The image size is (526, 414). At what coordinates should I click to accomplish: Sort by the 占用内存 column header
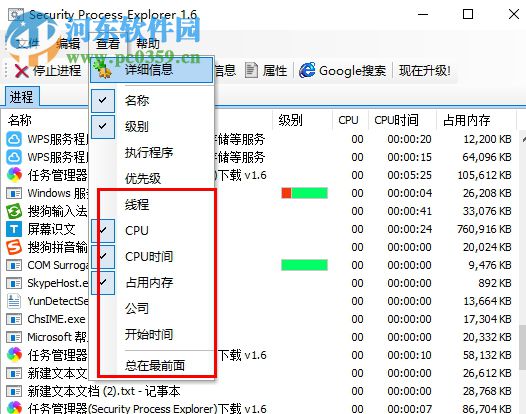point(476,120)
